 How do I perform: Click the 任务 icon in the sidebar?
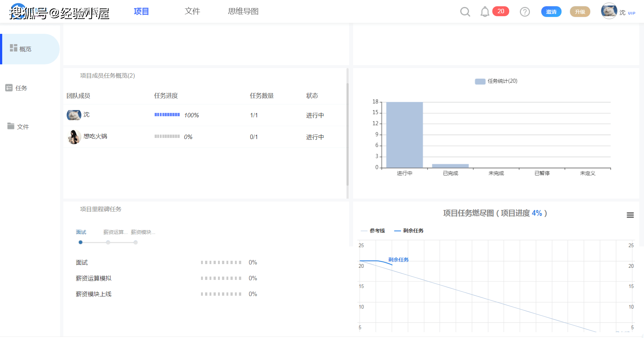[9, 88]
